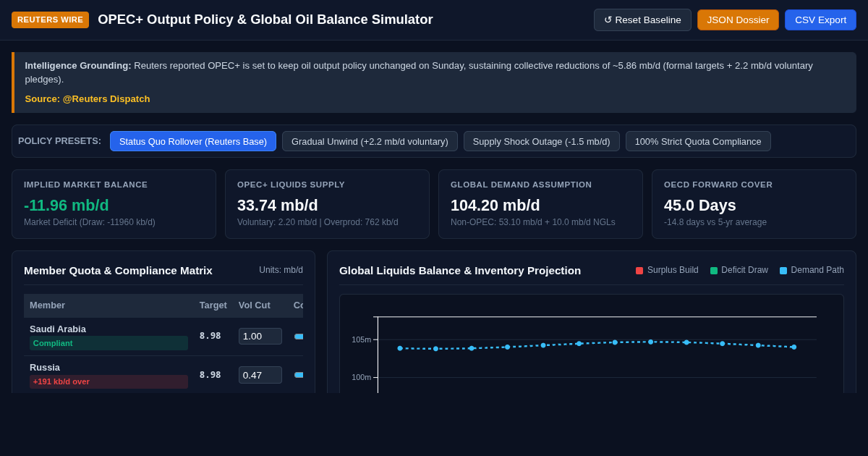Click the last Demand Path data point
Image resolution: width=868 pixels, height=456 pixels.
pos(793,347)
